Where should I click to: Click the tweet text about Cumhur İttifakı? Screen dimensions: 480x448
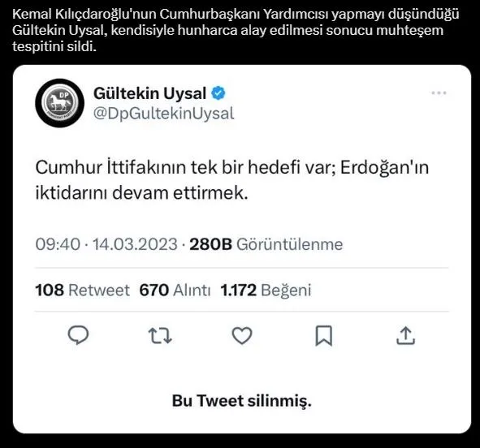click(x=232, y=180)
